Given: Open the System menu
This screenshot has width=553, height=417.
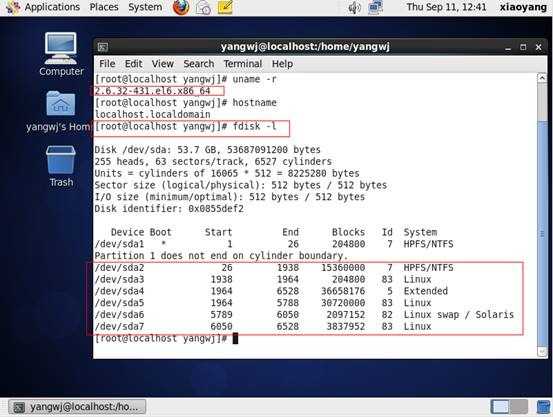Looking at the screenshot, I should tap(145, 7).
